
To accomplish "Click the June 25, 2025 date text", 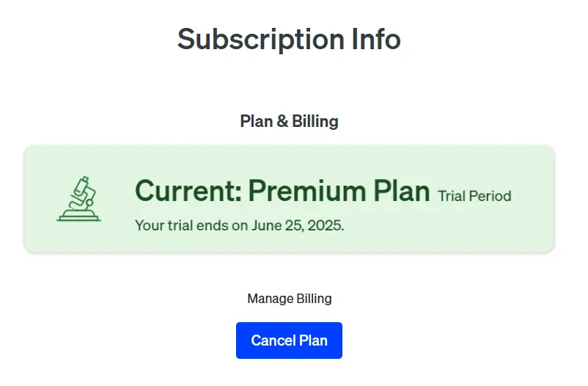I will (x=298, y=225).
